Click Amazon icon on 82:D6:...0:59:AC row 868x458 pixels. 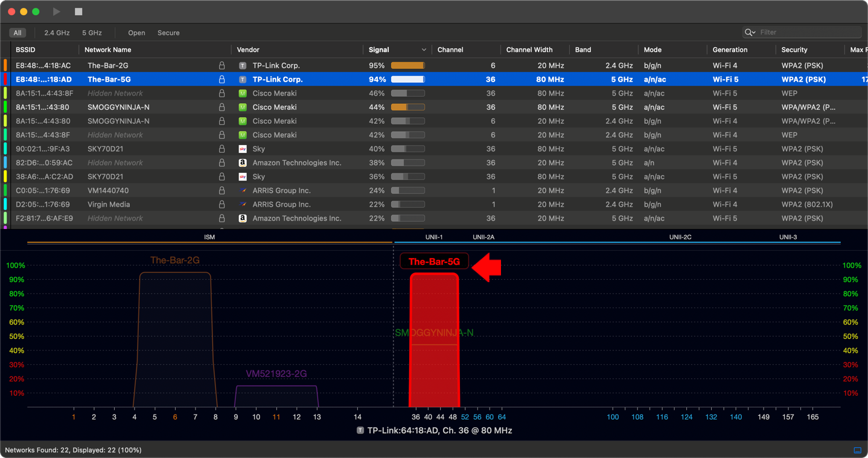243,163
